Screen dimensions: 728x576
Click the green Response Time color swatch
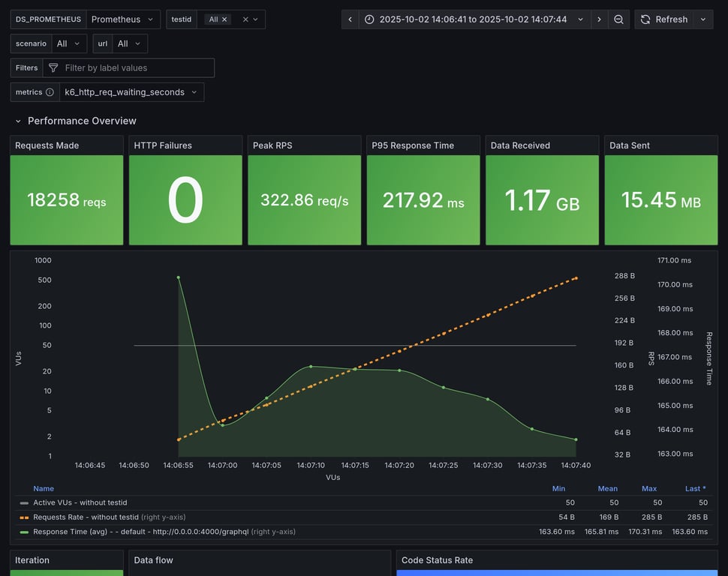coord(24,532)
